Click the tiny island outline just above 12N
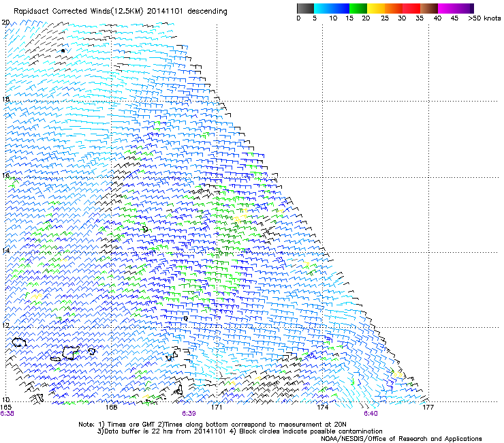Viewport: 504px width, 443px height. [185, 318]
